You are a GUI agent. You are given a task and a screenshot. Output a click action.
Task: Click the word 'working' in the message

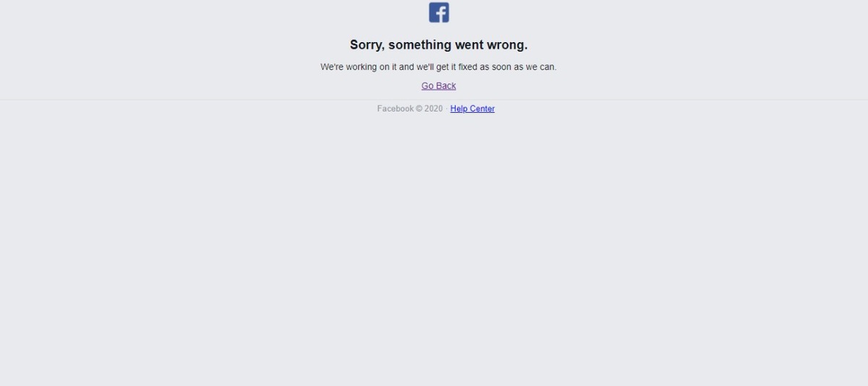(x=360, y=67)
